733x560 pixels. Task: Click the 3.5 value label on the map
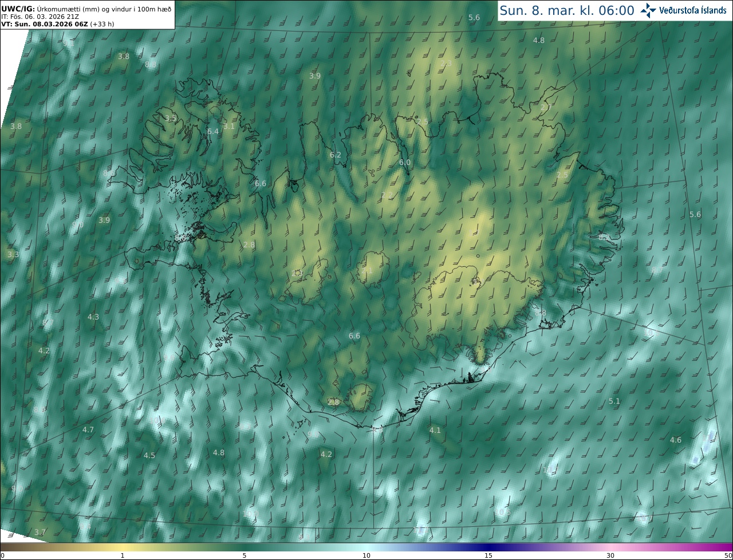click(x=171, y=118)
